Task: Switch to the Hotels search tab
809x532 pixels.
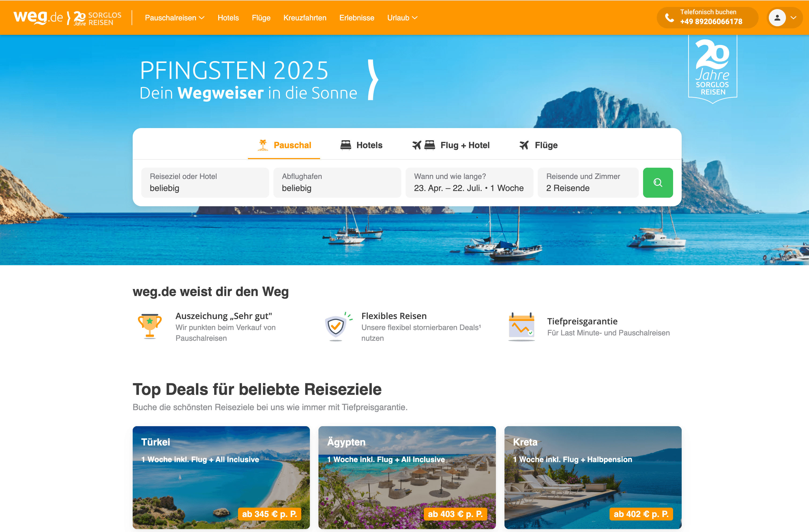Action: tap(361, 145)
